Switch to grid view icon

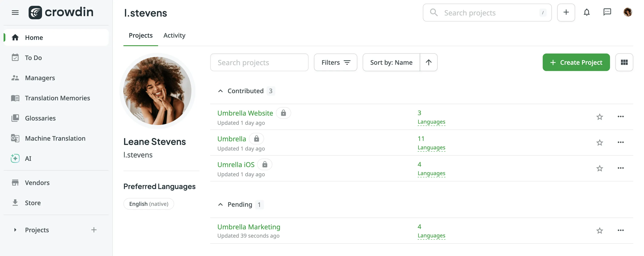coord(624,62)
